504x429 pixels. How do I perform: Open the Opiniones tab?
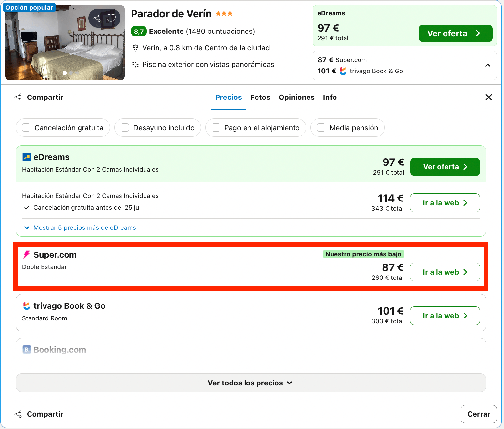(296, 97)
